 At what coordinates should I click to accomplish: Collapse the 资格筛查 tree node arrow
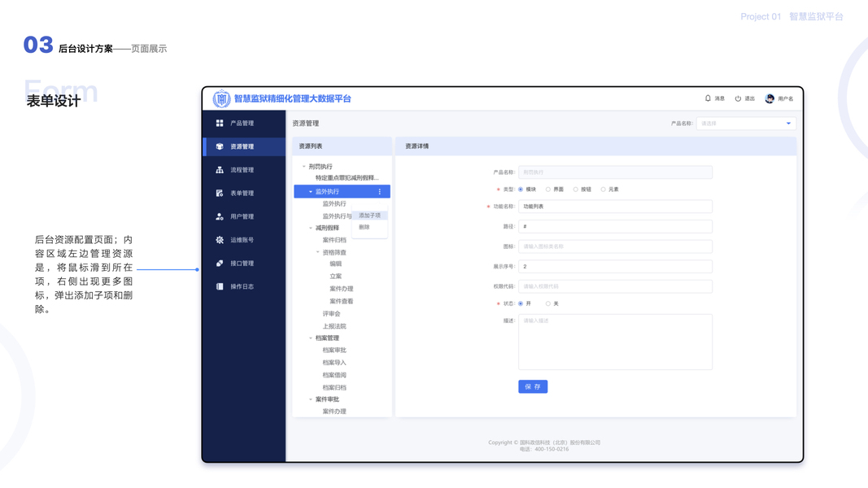pyautogui.click(x=318, y=252)
